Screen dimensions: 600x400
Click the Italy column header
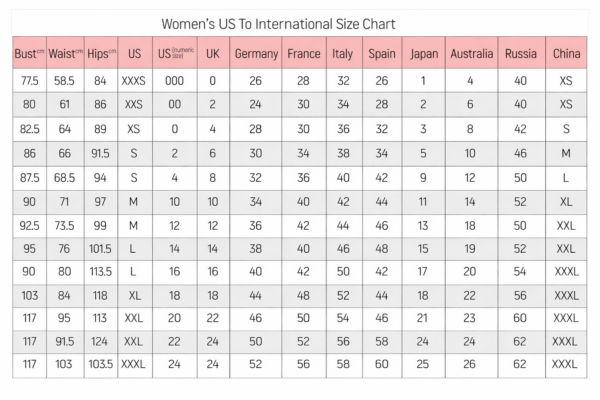point(342,54)
